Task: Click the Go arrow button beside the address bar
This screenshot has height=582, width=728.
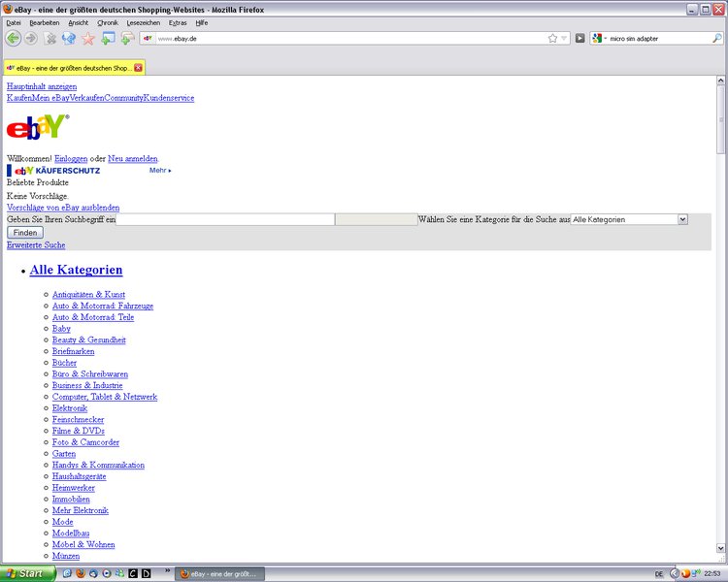Action: (579, 39)
